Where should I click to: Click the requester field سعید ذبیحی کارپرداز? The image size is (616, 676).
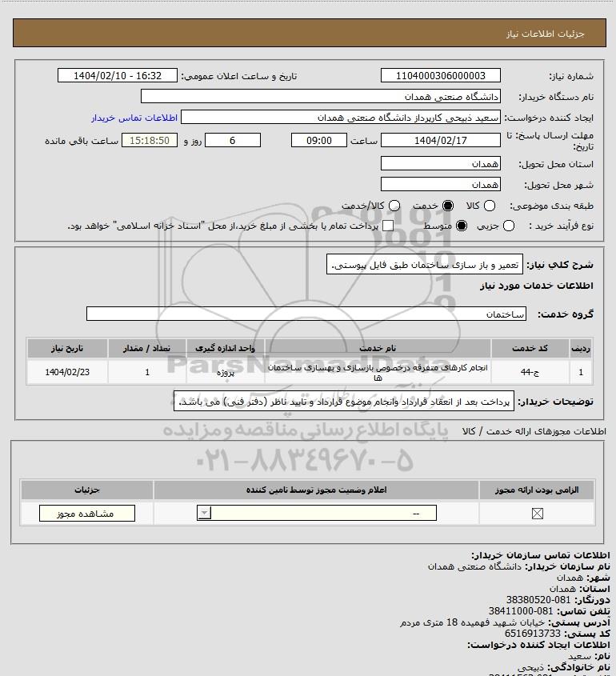coord(341,118)
